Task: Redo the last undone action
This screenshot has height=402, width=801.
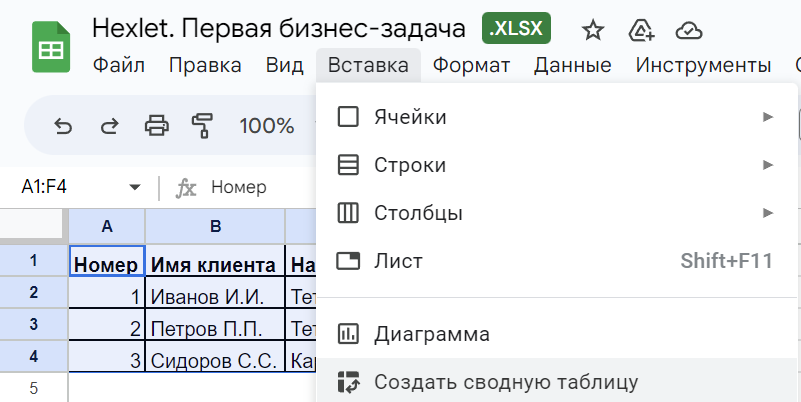Action: 109,126
